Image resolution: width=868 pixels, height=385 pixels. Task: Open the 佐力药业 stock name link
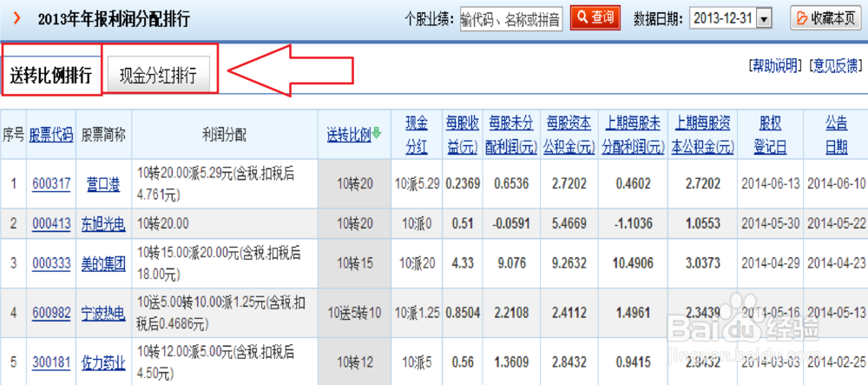point(103,363)
